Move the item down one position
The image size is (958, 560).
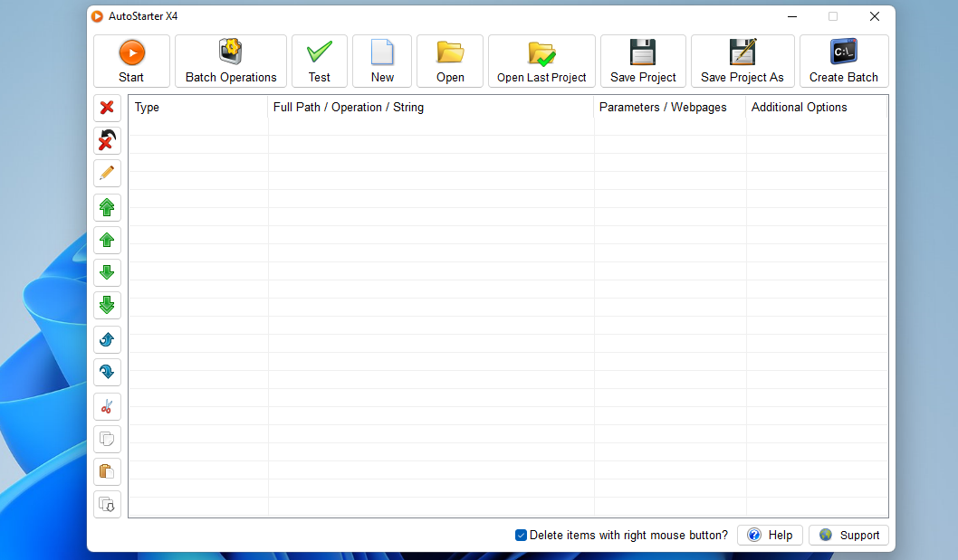pyautogui.click(x=107, y=272)
